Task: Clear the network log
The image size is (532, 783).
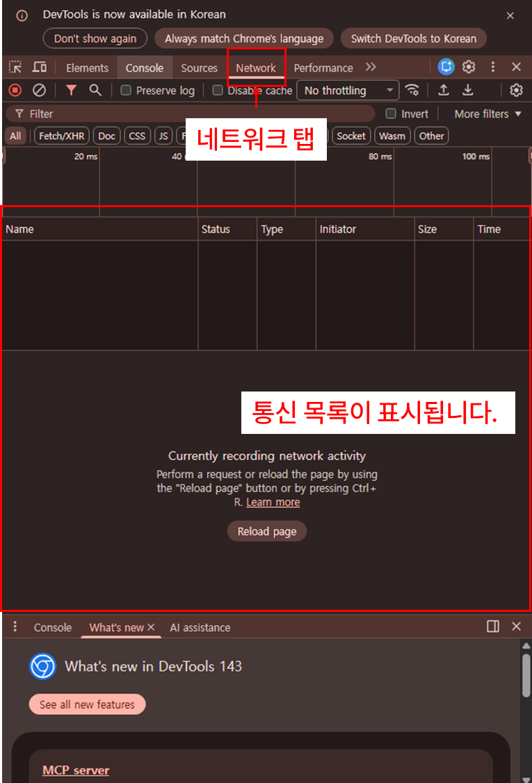Action: tap(40, 90)
